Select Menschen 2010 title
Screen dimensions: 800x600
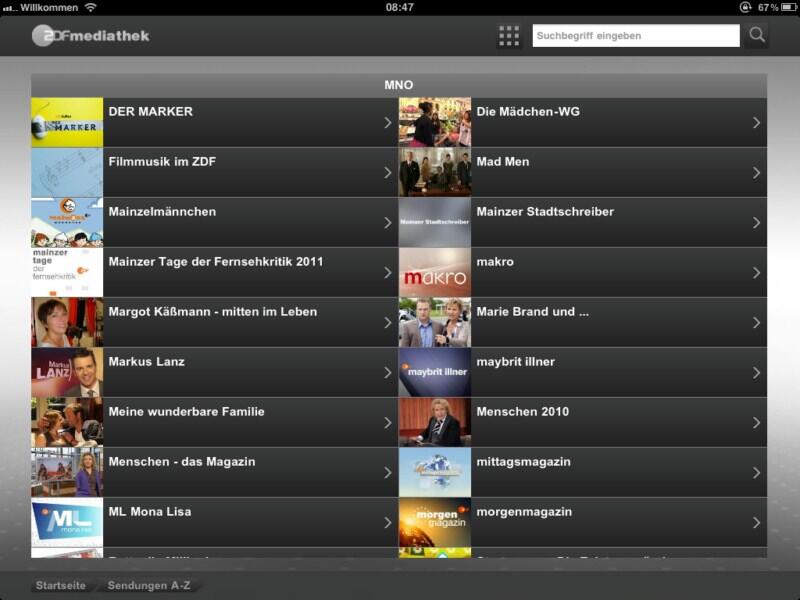[522, 412]
